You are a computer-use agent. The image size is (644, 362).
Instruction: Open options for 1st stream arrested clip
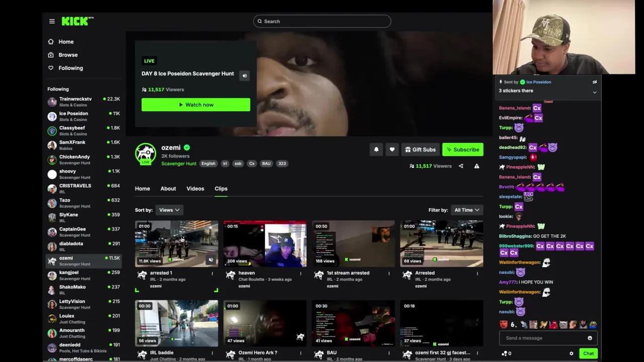(x=389, y=274)
